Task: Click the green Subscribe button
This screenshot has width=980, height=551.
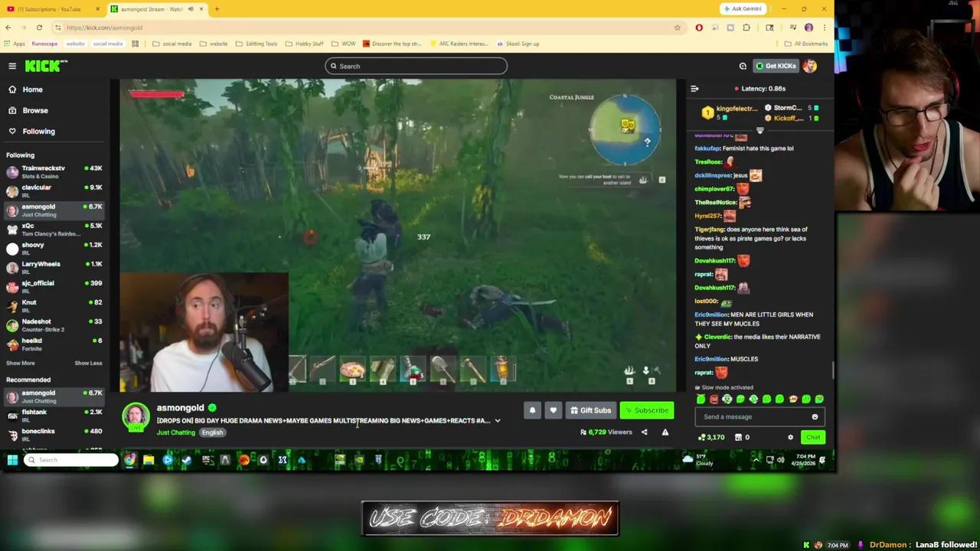Action: pos(647,410)
